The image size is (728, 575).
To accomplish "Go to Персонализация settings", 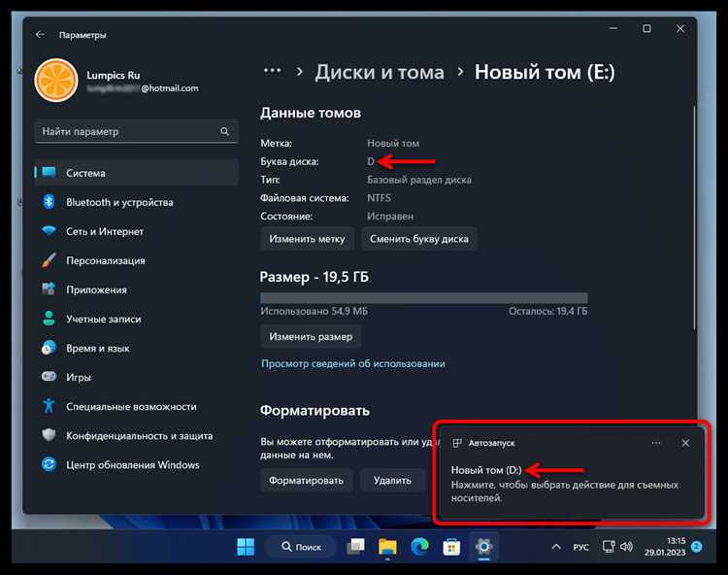I will tap(137, 260).
